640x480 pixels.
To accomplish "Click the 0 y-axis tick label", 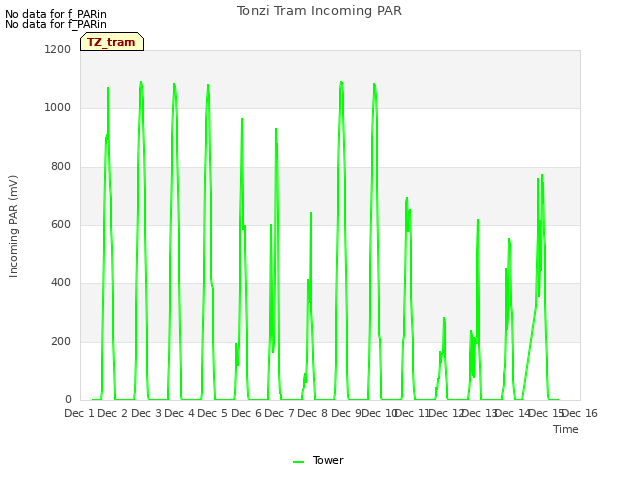I will pyautogui.click(x=68, y=400).
